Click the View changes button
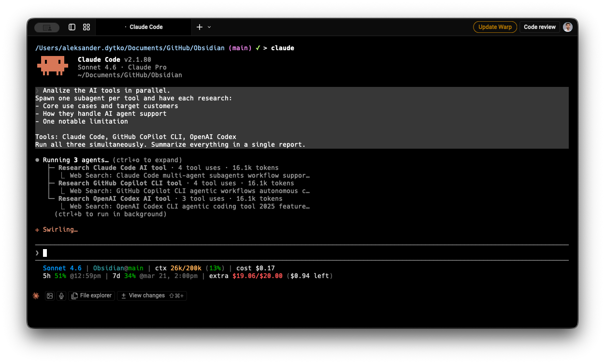The width and height of the screenshot is (605, 364). pos(152,295)
